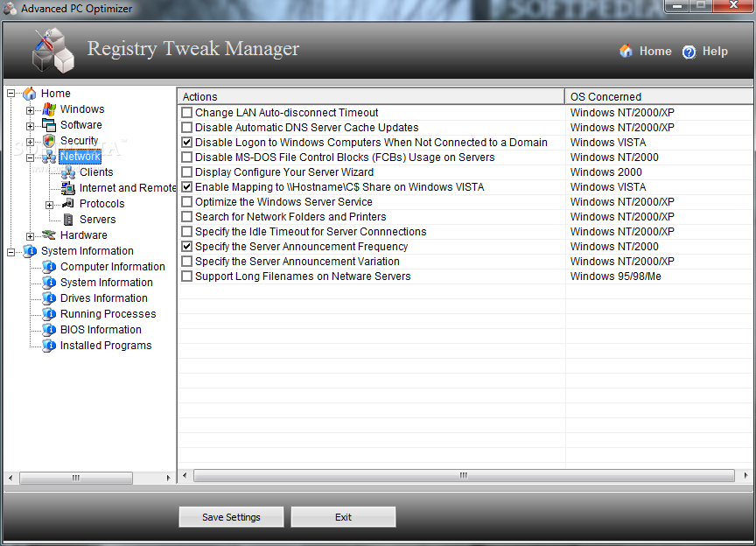
Task: Open the Help link in header
Action: [x=715, y=51]
